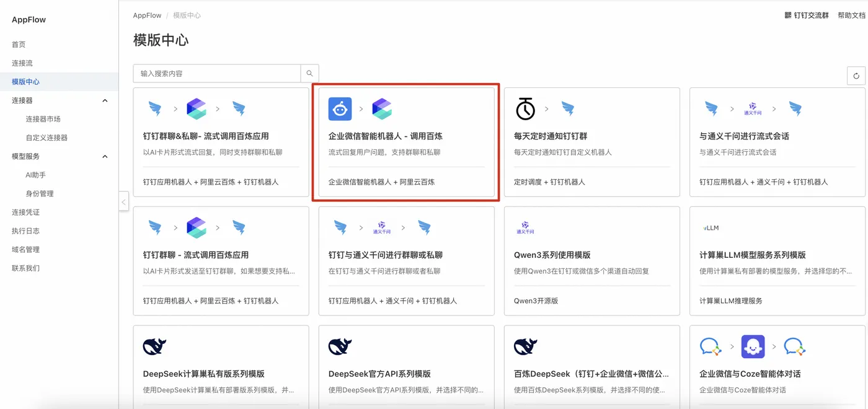Image resolution: width=868 pixels, height=409 pixels.
Task: Click 流式回复用户问题，支持群聊和私聊 description
Action: click(384, 152)
